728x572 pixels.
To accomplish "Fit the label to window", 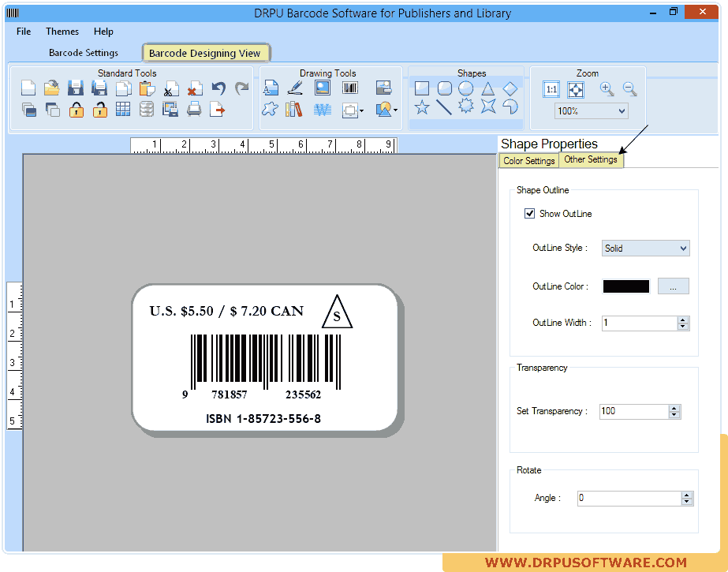I will 576,89.
